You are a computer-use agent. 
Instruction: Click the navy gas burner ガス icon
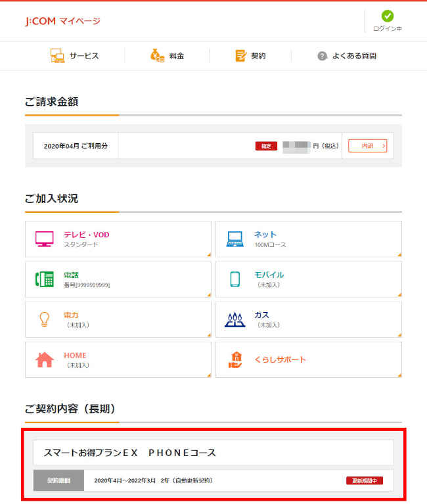(x=235, y=319)
